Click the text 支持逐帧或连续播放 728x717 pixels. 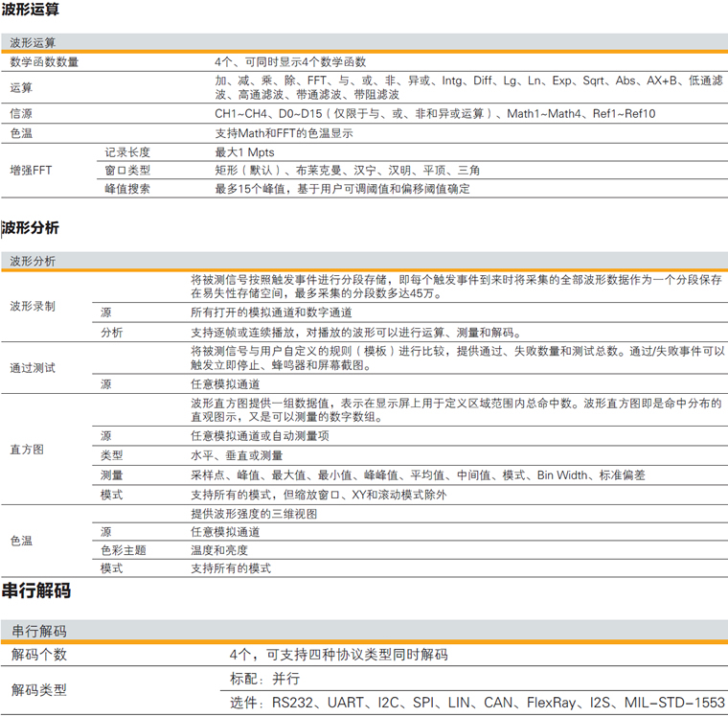click(x=242, y=333)
